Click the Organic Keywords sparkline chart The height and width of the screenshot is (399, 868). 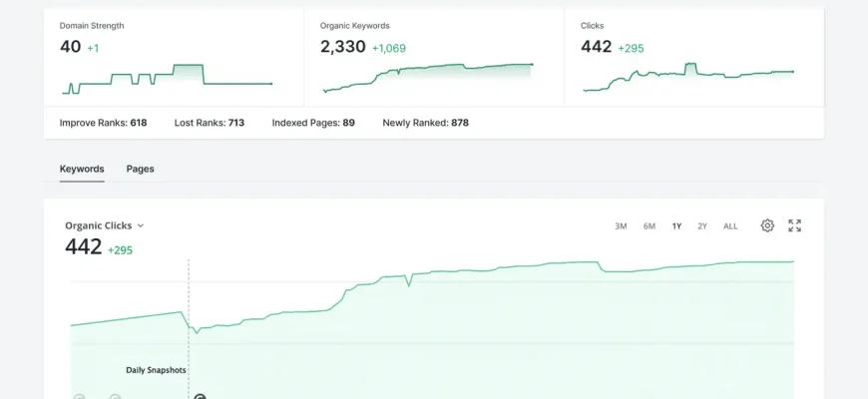[427, 78]
